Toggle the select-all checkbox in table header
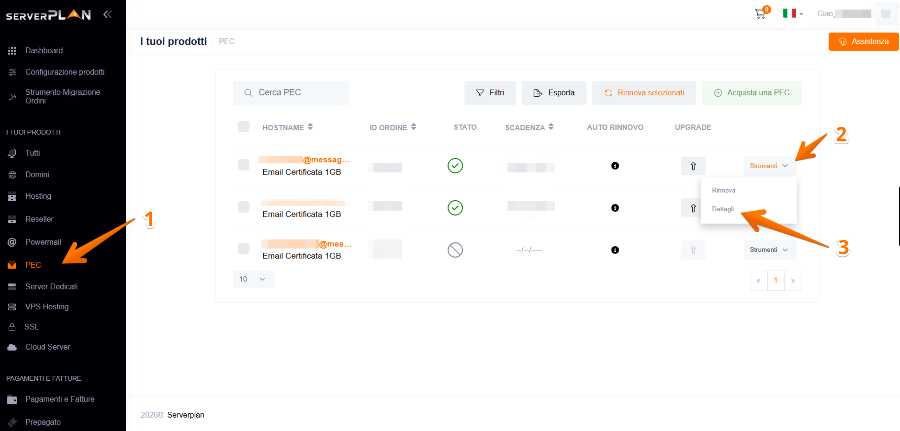This screenshot has height=431, width=900. (244, 127)
